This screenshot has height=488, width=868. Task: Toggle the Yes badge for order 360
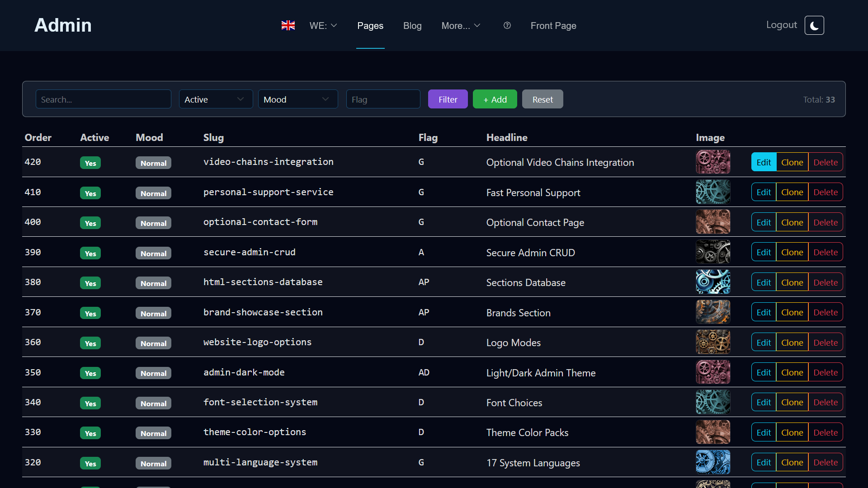tap(90, 343)
